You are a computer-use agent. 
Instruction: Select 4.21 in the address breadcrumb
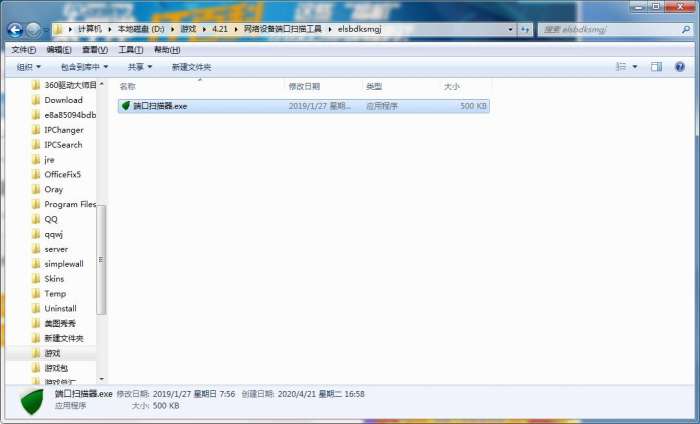pyautogui.click(x=220, y=29)
